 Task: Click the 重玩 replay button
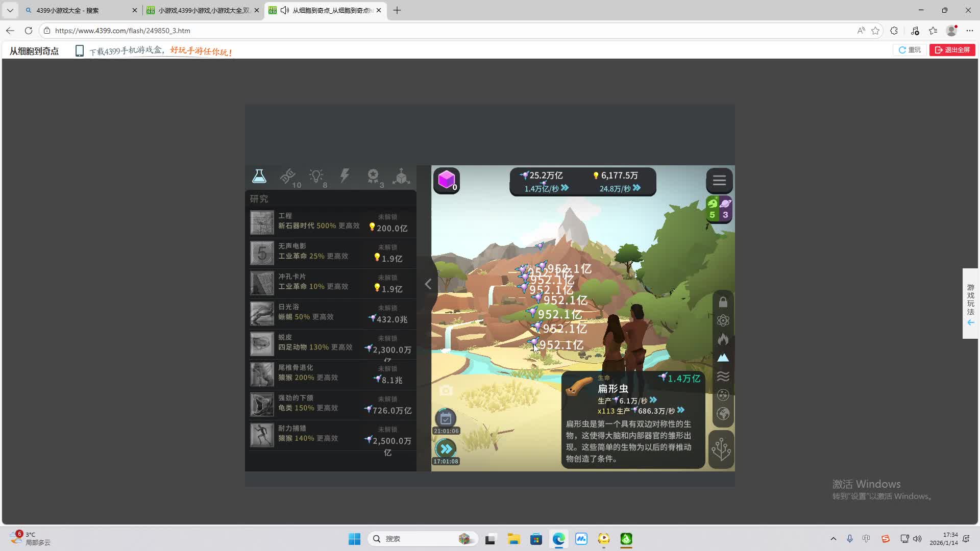[910, 50]
